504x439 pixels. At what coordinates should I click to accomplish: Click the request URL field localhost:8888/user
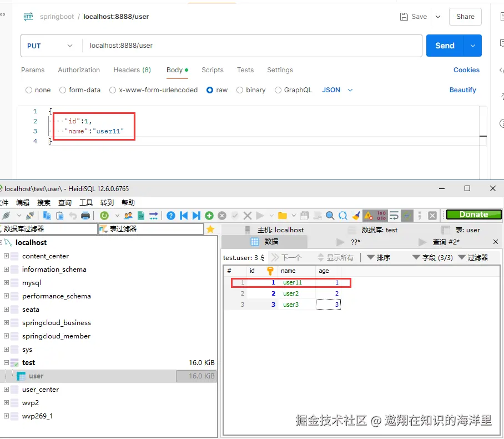click(252, 46)
